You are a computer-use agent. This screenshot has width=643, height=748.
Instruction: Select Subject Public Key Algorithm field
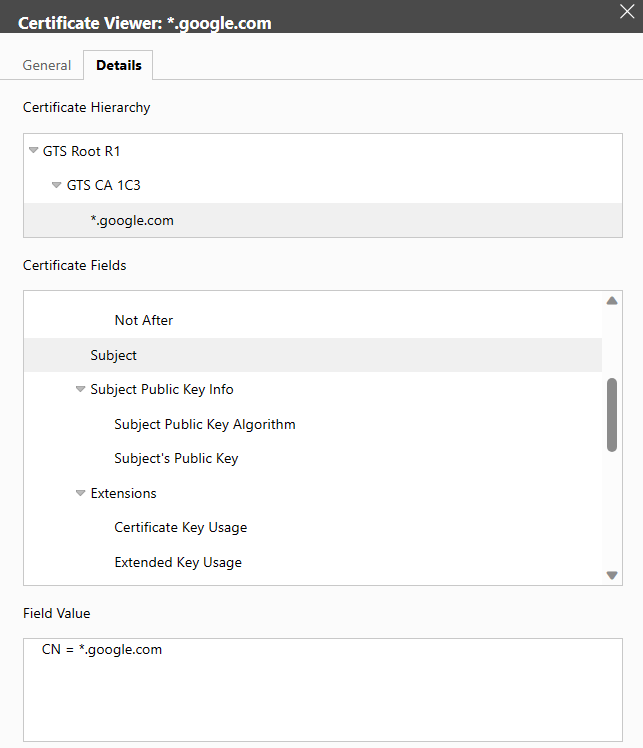pos(205,424)
